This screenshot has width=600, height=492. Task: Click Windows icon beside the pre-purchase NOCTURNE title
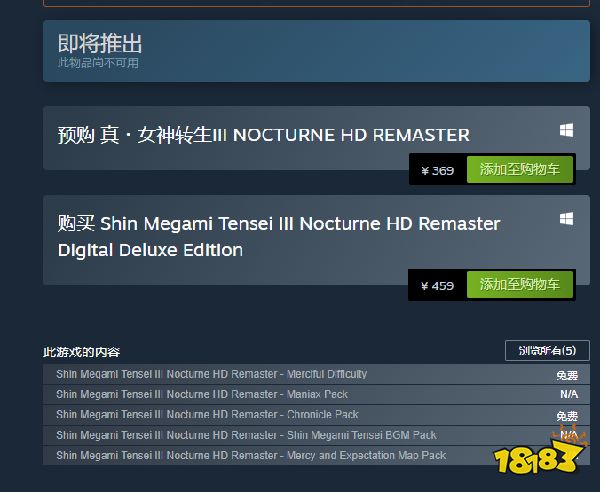click(x=566, y=130)
